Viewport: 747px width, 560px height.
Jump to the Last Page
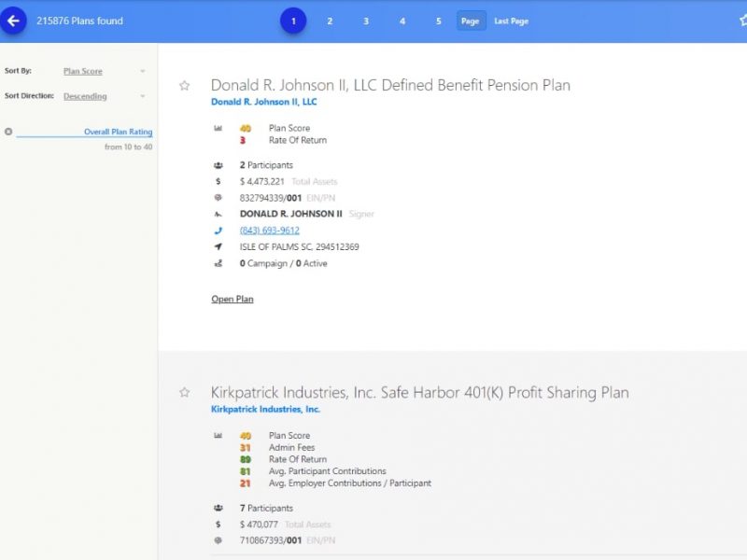(511, 21)
